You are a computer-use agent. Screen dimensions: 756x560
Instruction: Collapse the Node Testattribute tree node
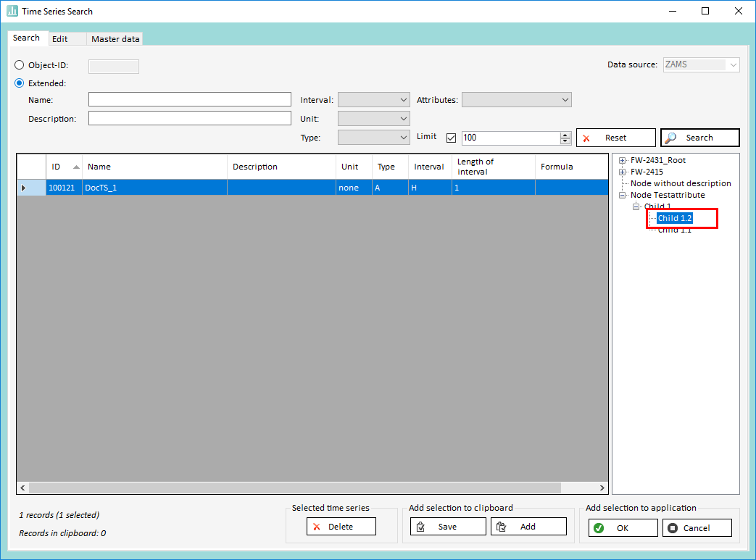623,195
